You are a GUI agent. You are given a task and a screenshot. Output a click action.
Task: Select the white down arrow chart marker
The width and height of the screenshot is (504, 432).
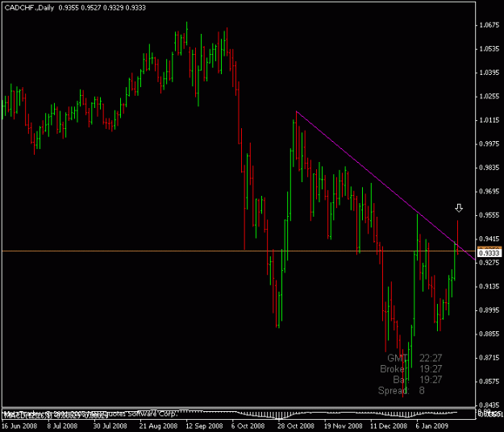[x=459, y=208]
